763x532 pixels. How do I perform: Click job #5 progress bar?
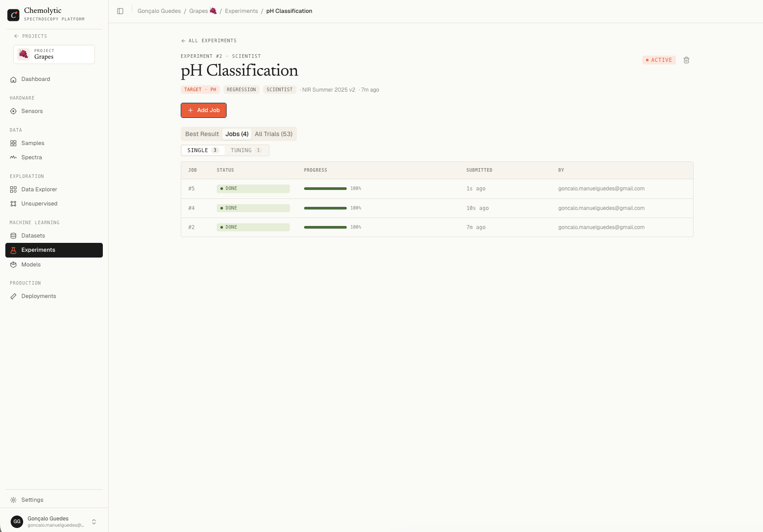[x=325, y=189]
